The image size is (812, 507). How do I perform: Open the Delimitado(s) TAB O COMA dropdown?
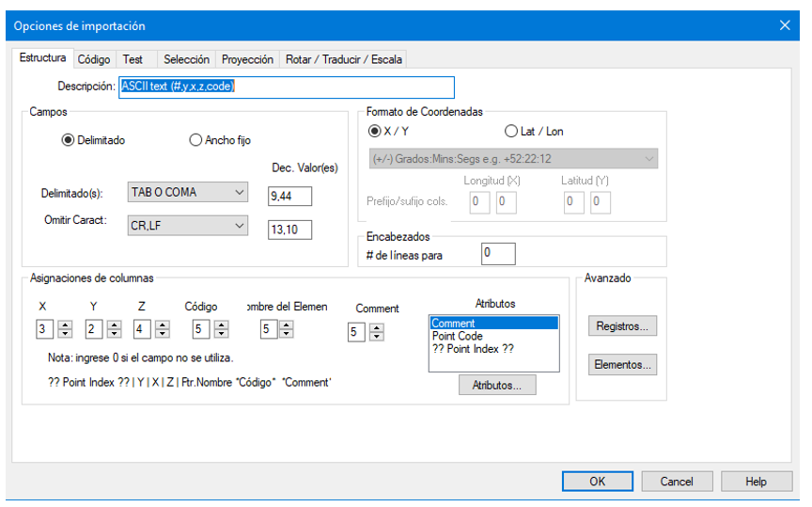pos(187,193)
